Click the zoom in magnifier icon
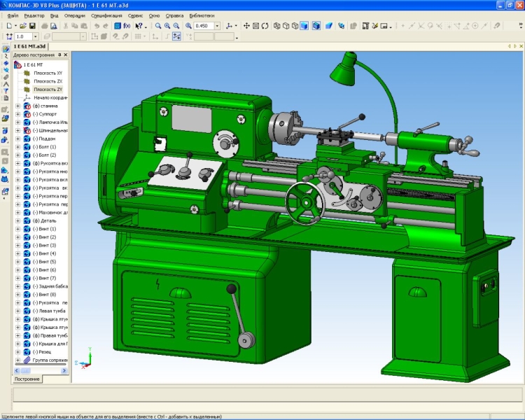 click(x=167, y=26)
